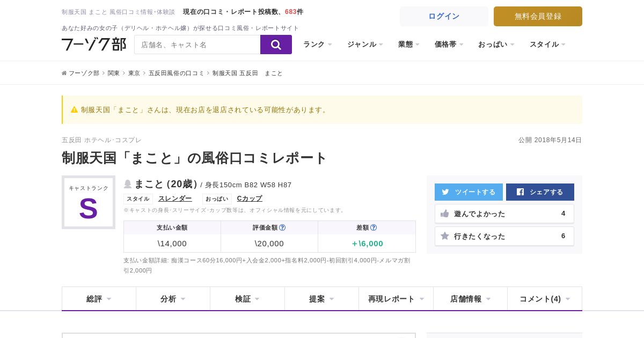Click the page title 制服天国「まこと」の風俗口コミレポート

pos(194,158)
